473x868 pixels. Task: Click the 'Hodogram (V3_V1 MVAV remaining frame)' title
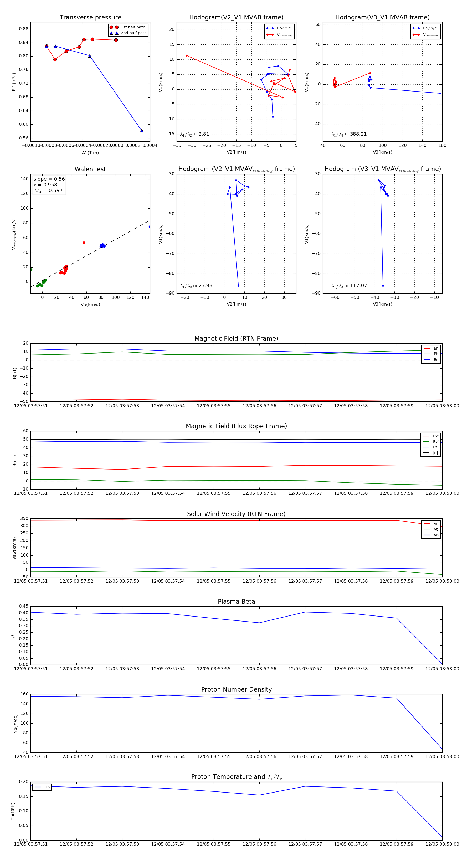tap(382, 169)
